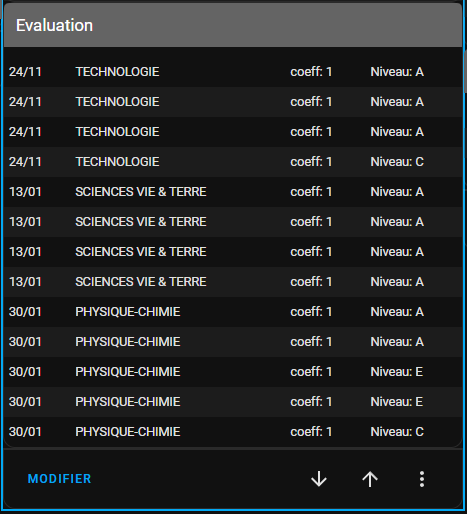Click the Evaluation card header
Image resolution: width=467 pixels, height=514 pixels.
pyautogui.click(x=233, y=25)
